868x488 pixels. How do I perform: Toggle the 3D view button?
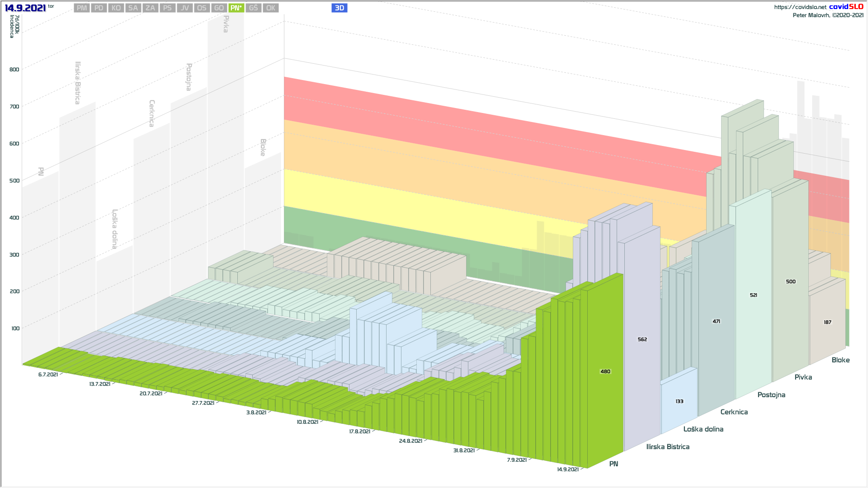(x=339, y=8)
